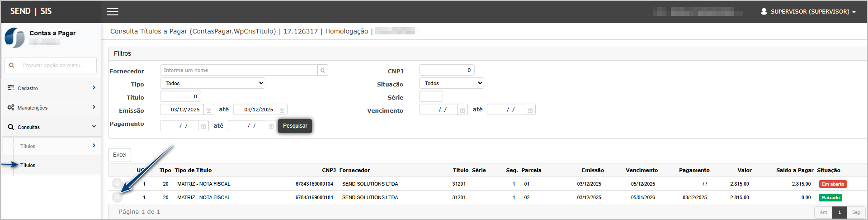868x220 pixels.
Task: Click the Fornecedor search icon
Action: (x=323, y=70)
